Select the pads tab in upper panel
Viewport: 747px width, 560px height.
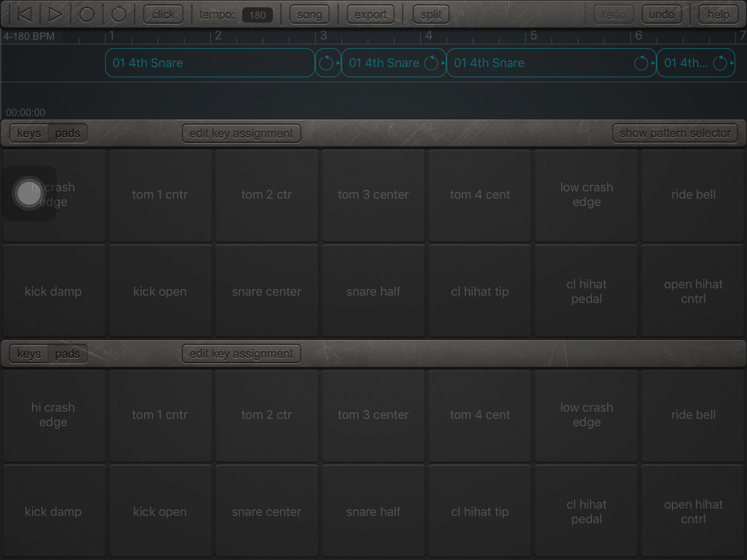[x=68, y=133]
